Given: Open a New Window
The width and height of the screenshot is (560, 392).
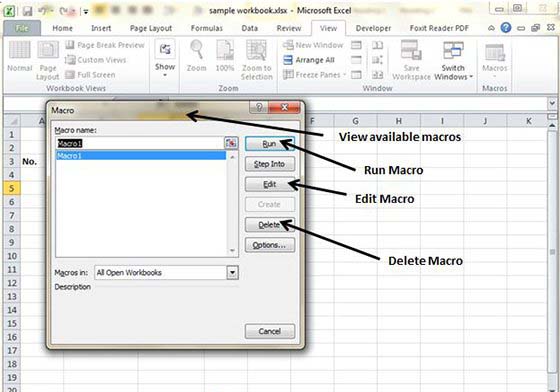Looking at the screenshot, I should pyautogui.click(x=313, y=45).
